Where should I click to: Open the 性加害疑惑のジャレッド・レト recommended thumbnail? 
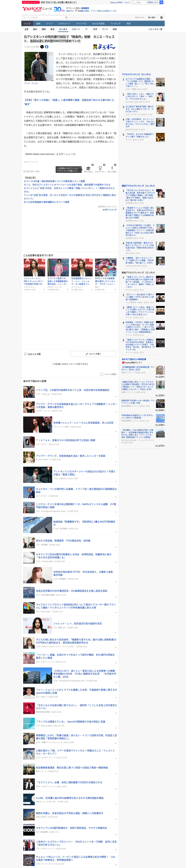pos(82,267)
